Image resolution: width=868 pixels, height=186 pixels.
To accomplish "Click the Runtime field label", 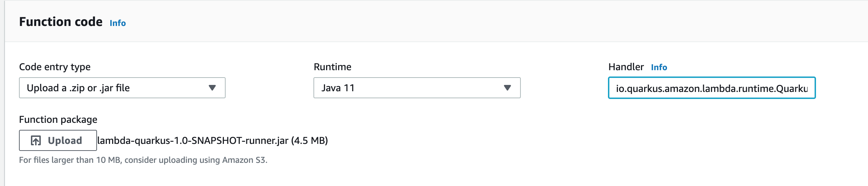I will pos(332,67).
